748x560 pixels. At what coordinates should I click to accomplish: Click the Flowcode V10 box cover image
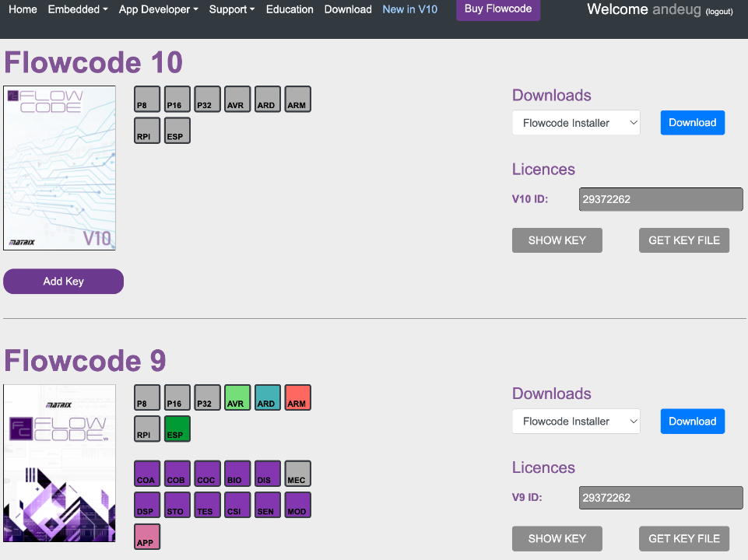click(60, 168)
